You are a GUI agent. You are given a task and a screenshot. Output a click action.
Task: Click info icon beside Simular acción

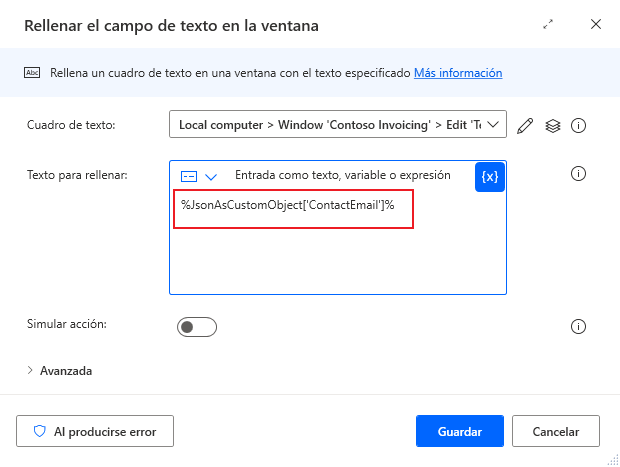click(x=577, y=326)
